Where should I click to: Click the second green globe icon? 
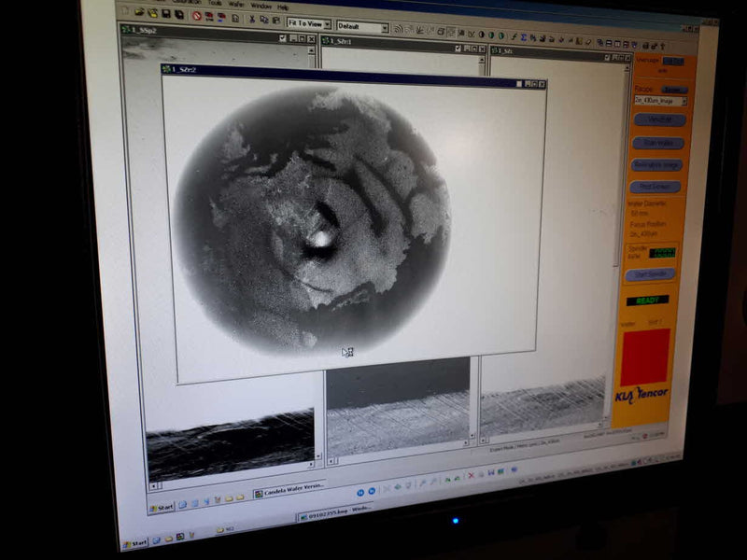pyautogui.click(x=501, y=35)
